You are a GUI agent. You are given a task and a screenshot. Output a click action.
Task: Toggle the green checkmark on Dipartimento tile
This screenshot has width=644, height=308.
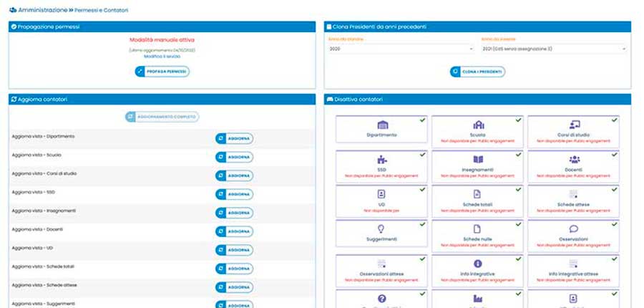tap(423, 120)
